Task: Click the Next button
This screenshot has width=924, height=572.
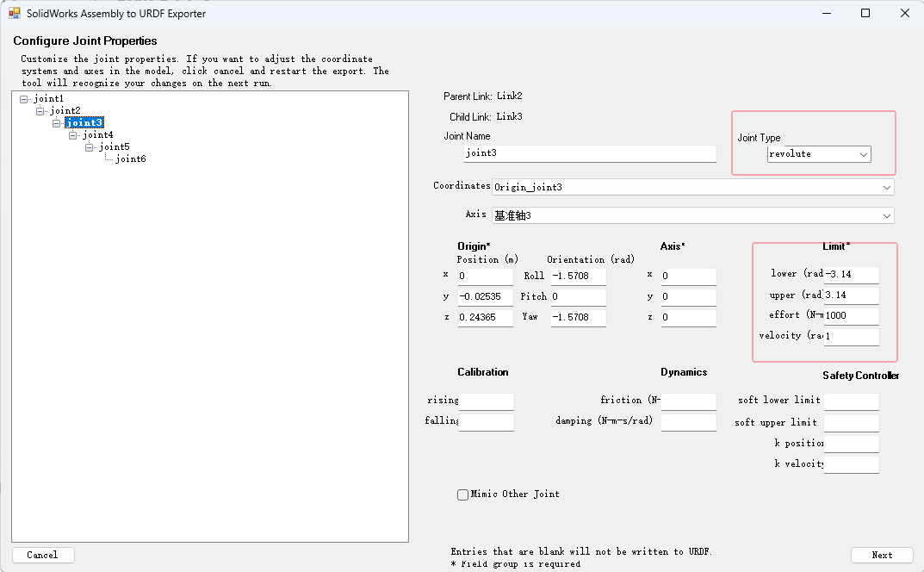Action: [882, 554]
